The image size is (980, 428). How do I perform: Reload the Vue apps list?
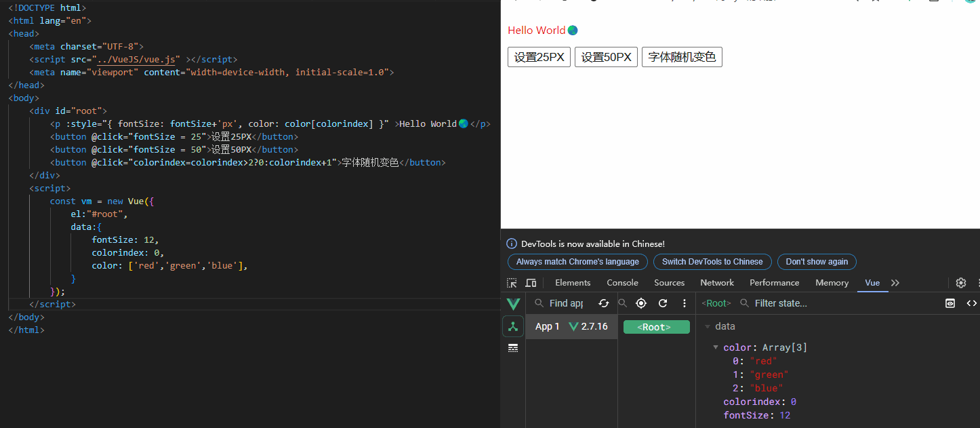coord(603,303)
